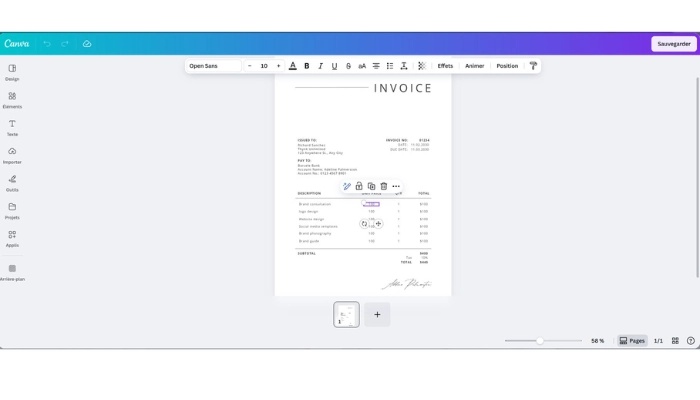Click the 1/1 page counter

[658, 341]
